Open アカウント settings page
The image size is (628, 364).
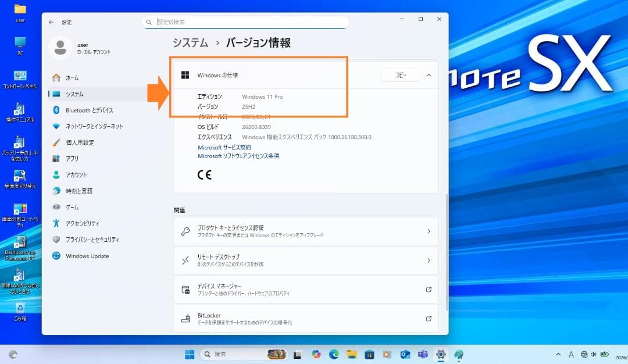[x=98, y=174]
